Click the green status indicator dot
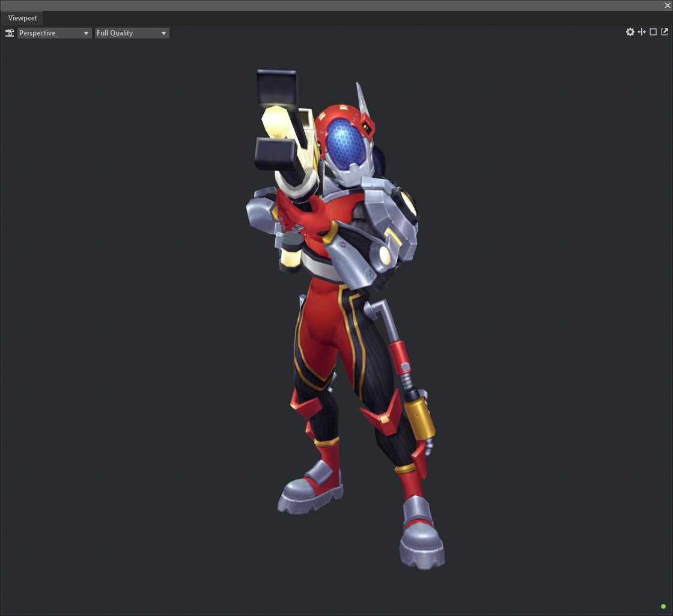The image size is (673, 616). [x=663, y=606]
